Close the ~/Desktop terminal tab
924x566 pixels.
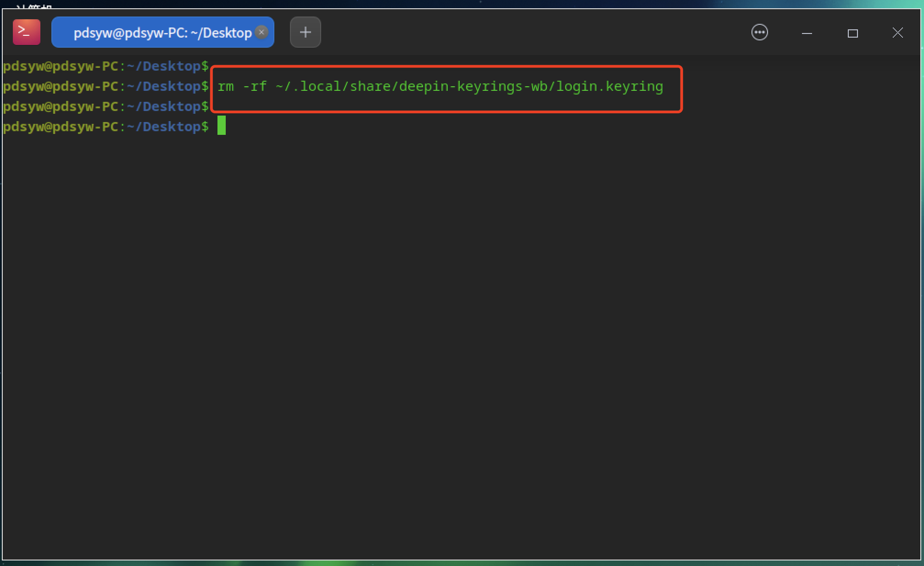262,32
